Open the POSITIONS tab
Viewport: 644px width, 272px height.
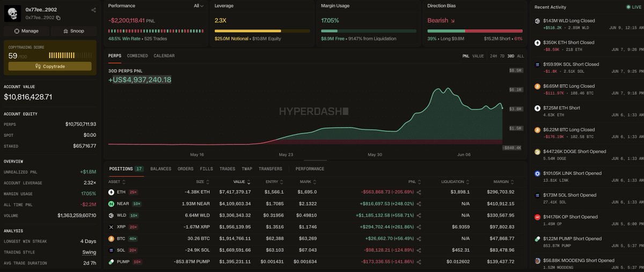point(126,169)
